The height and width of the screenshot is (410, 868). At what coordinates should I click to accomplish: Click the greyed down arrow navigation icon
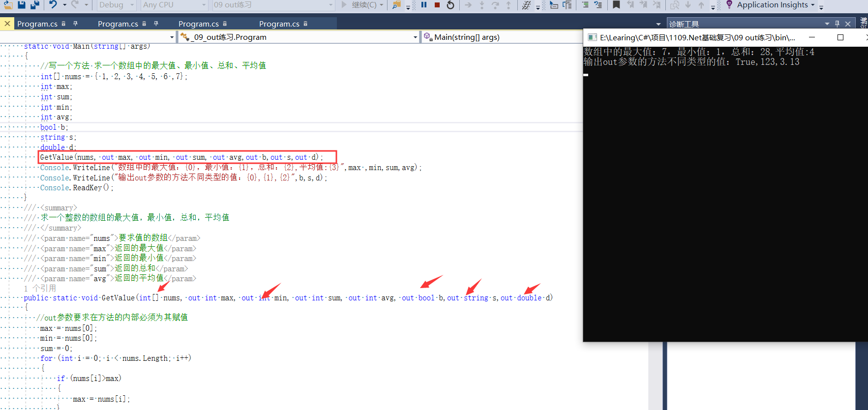click(x=688, y=5)
